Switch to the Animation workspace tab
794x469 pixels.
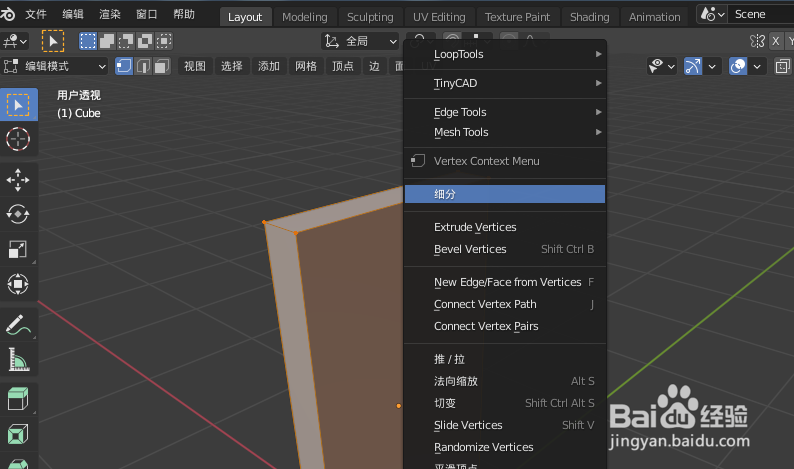(x=655, y=17)
